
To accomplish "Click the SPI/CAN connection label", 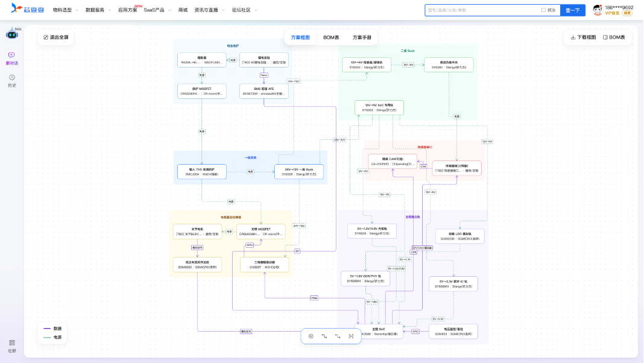I will (422, 248).
